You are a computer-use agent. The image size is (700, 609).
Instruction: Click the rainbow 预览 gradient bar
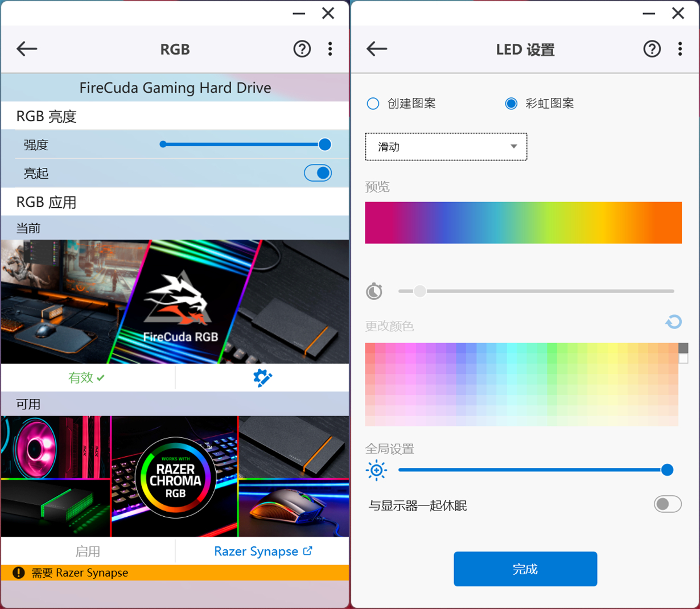[x=524, y=223]
